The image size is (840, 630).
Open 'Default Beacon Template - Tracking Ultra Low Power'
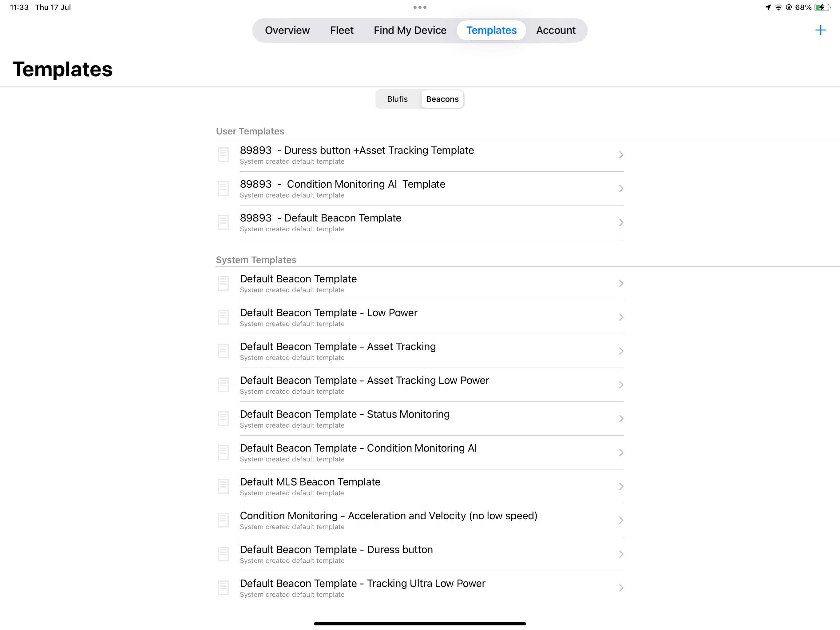pos(420,588)
